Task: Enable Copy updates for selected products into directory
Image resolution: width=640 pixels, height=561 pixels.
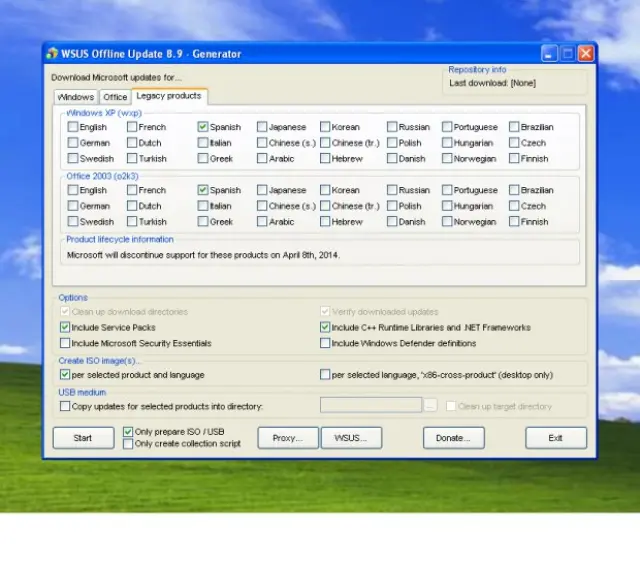Action: coord(65,406)
